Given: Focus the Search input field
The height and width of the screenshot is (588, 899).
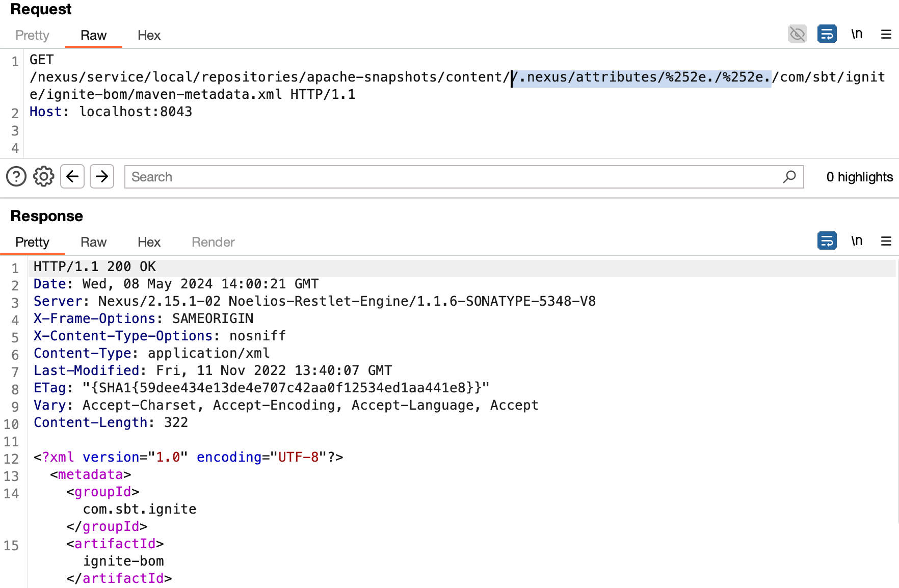Looking at the screenshot, I should click(464, 177).
